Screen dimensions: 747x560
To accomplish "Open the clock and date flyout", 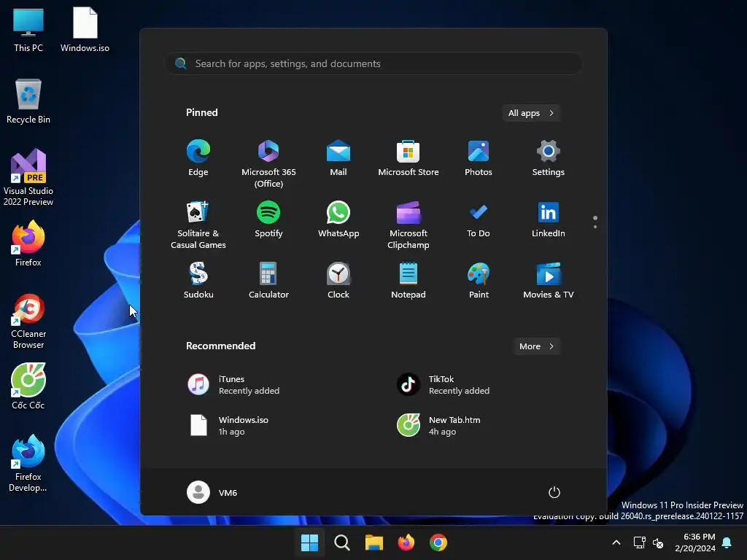I will click(695, 542).
